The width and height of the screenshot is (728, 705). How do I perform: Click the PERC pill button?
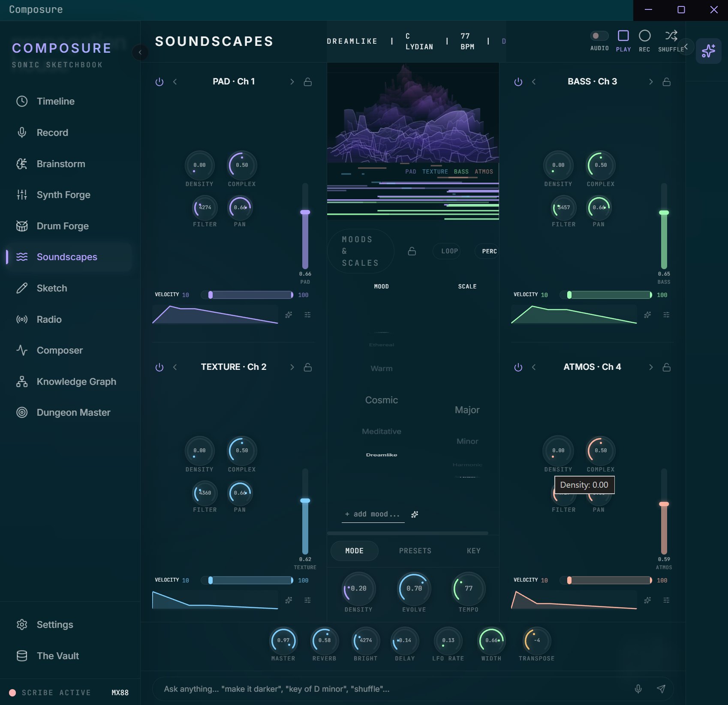point(487,251)
